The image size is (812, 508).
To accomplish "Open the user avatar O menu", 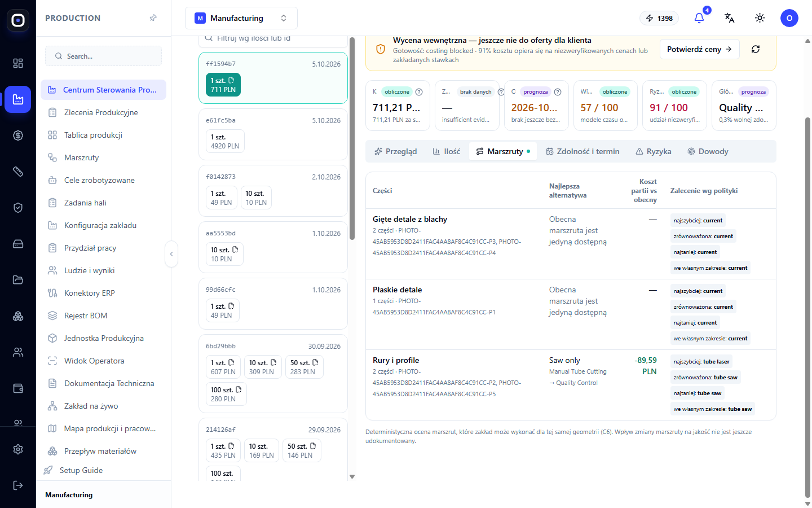I will tap(789, 18).
